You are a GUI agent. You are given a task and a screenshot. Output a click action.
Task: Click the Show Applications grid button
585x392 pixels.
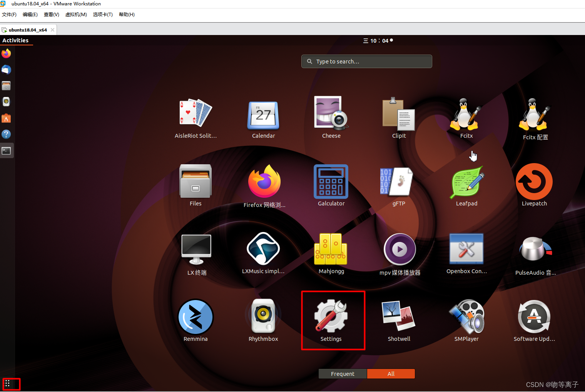(7, 384)
